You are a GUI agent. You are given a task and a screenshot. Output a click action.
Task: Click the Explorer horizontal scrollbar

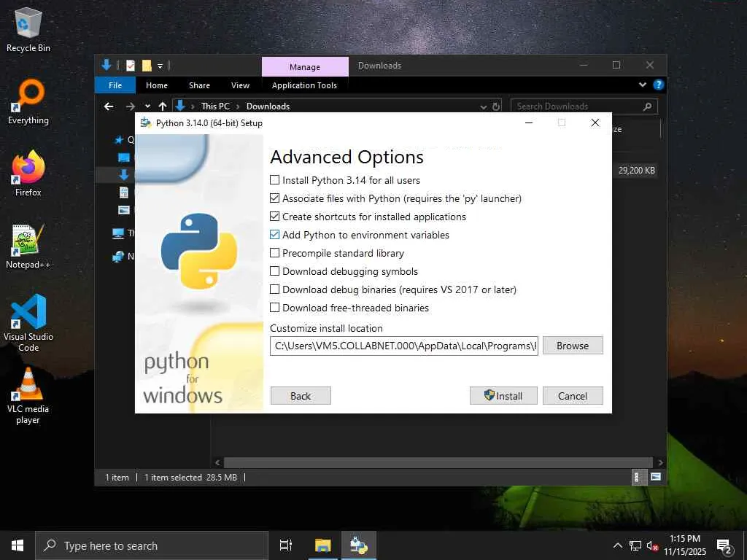click(x=438, y=462)
